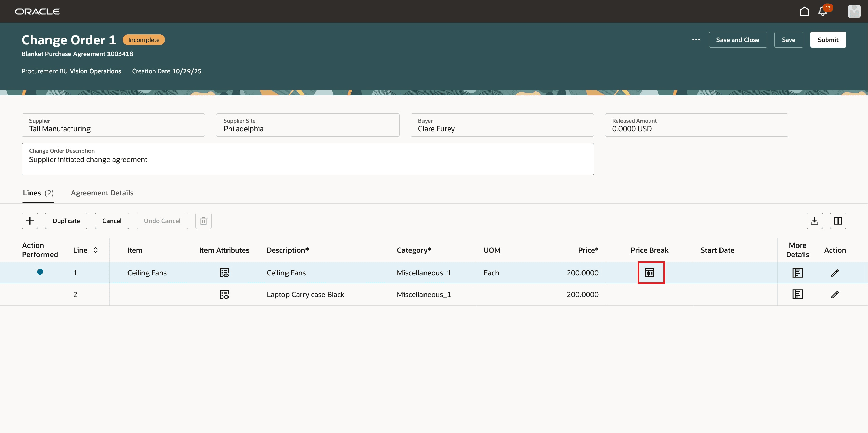This screenshot has width=868, height=433.
Task: Click into Change Order Description field
Action: tap(307, 160)
